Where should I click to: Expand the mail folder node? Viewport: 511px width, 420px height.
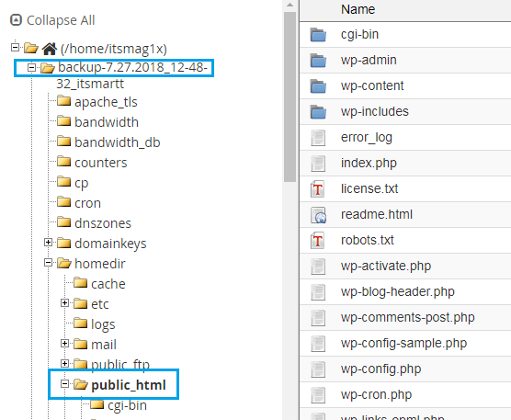tap(65, 344)
